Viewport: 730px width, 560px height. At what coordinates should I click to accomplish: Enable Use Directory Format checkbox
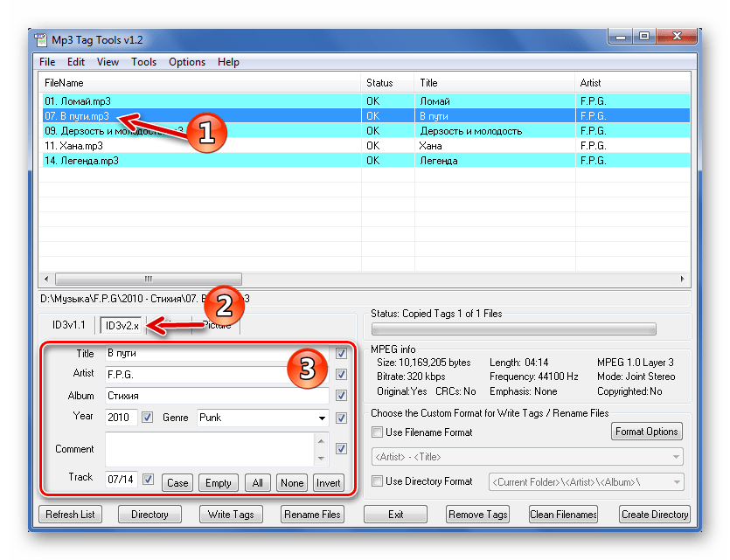coord(378,481)
